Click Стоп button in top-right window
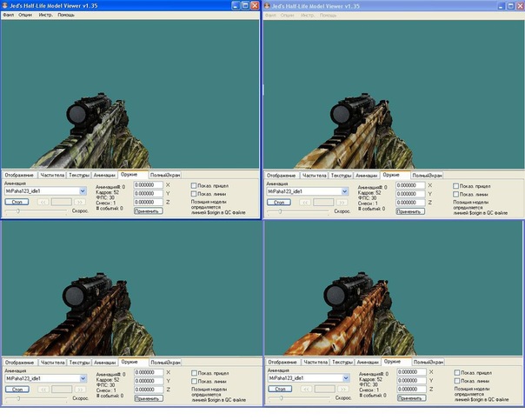 [279, 203]
